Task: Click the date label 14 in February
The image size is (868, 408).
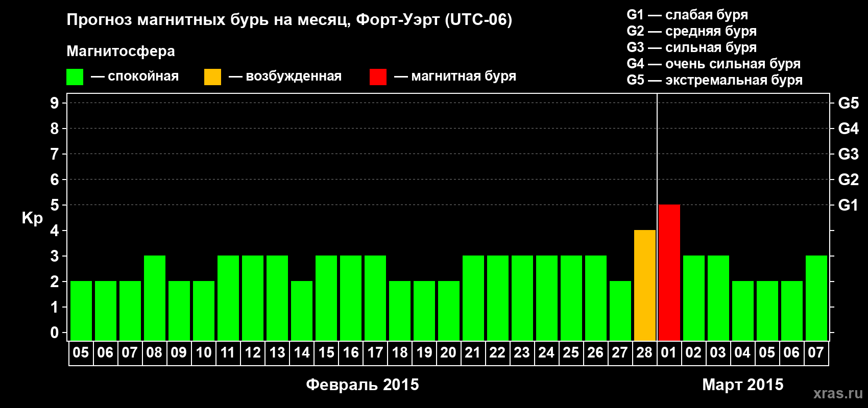Action: pos(301,352)
